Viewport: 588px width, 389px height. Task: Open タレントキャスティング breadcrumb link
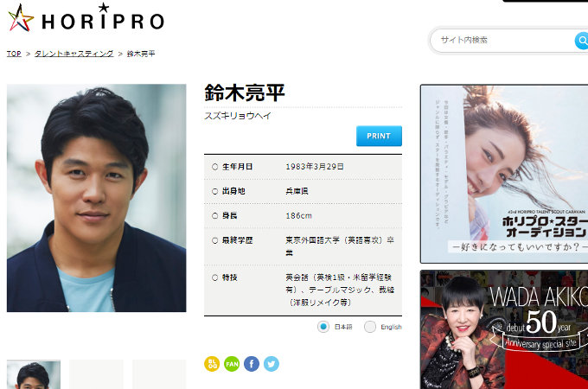tap(73, 54)
